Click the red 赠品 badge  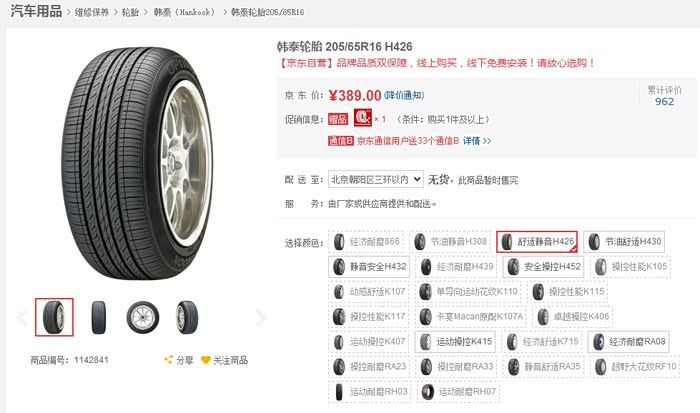click(x=338, y=119)
